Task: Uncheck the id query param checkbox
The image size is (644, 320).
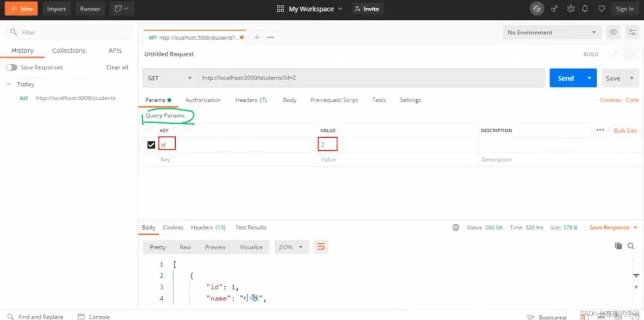Action: click(151, 145)
